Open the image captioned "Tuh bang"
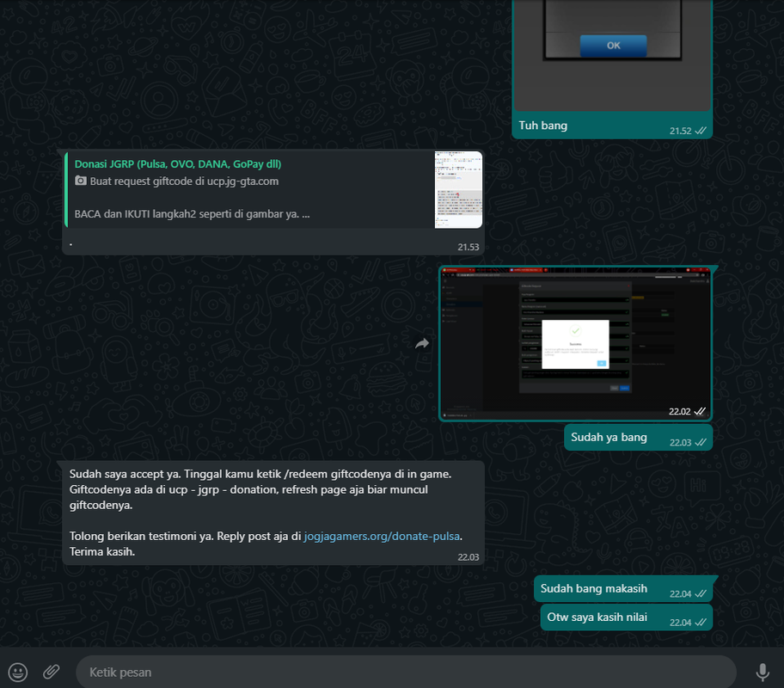The height and width of the screenshot is (688, 784). pyautogui.click(x=612, y=55)
